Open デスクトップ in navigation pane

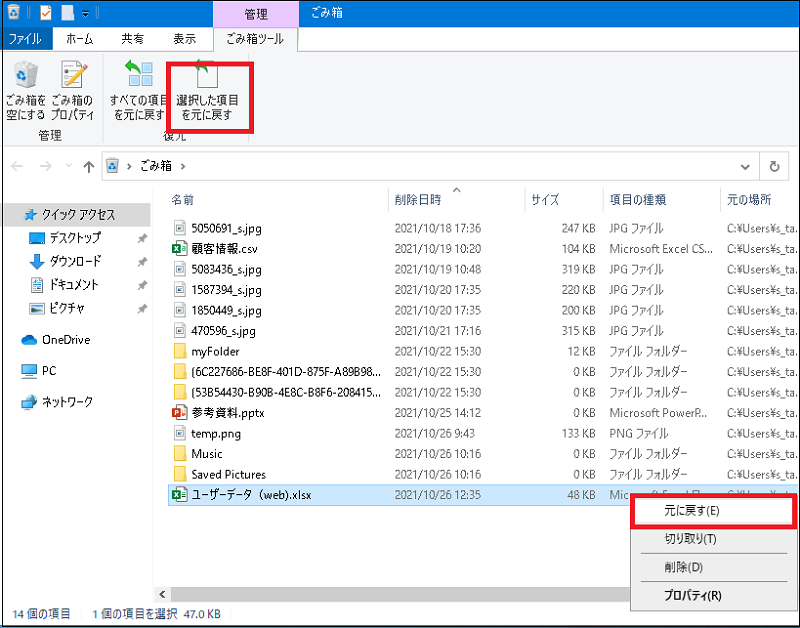(75, 238)
